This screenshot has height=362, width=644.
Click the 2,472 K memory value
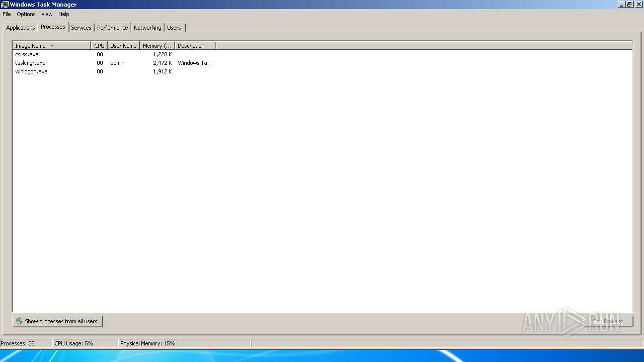[163, 63]
